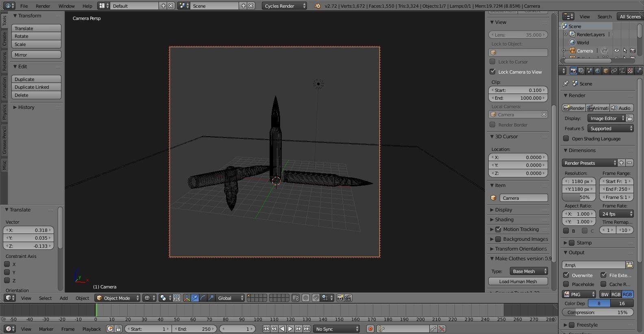Click the Load Human Mesh button
This screenshot has width=644, height=334.
518,281
